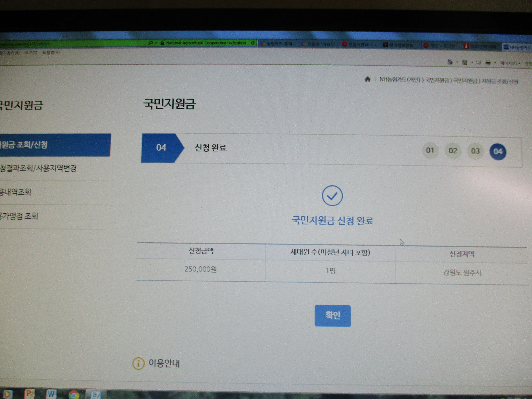Switch to the 코로나19 browser tab

(482, 46)
